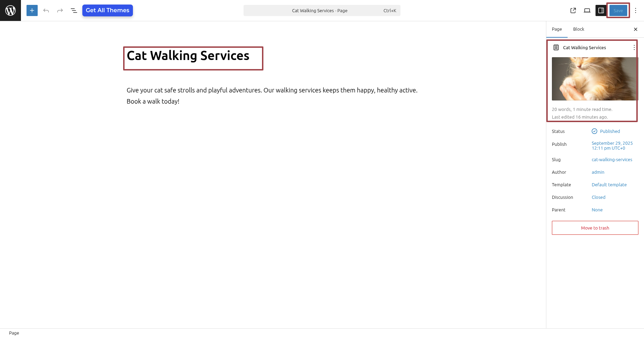Switch to the Block tab
This screenshot has width=644, height=337.
pos(578,29)
